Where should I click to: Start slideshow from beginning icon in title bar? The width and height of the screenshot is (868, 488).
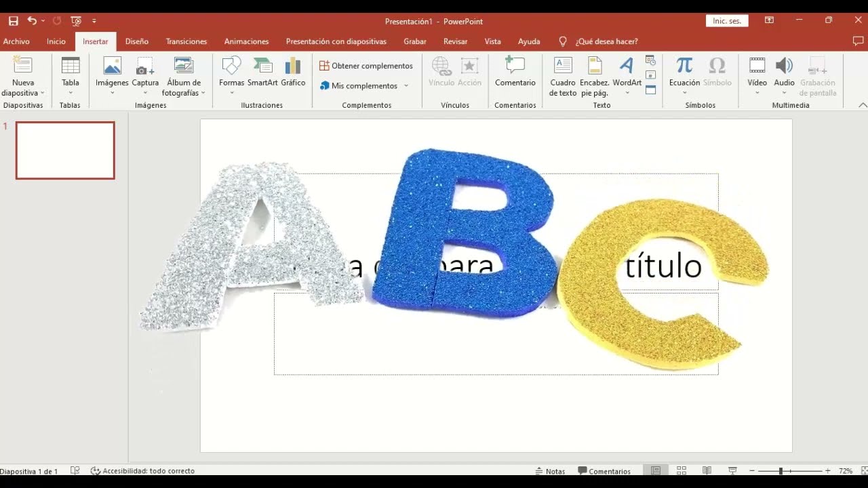[76, 21]
